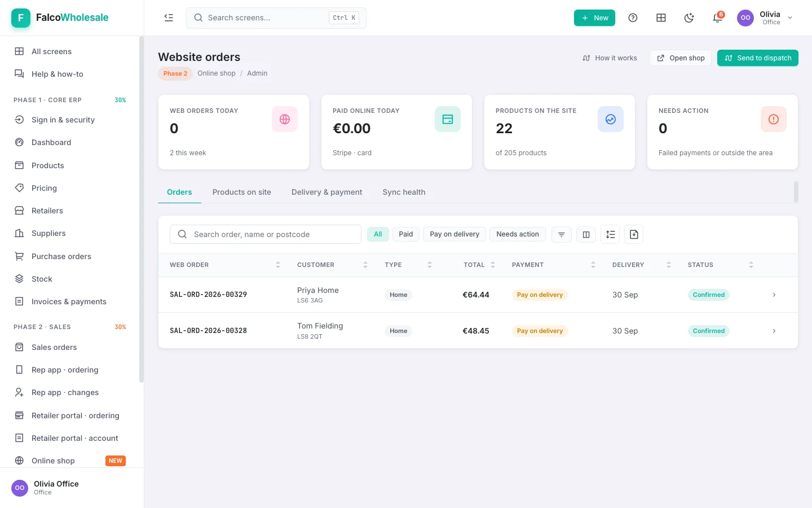812x508 pixels.
Task: Open Retailer portal · ordering
Action: point(70,415)
